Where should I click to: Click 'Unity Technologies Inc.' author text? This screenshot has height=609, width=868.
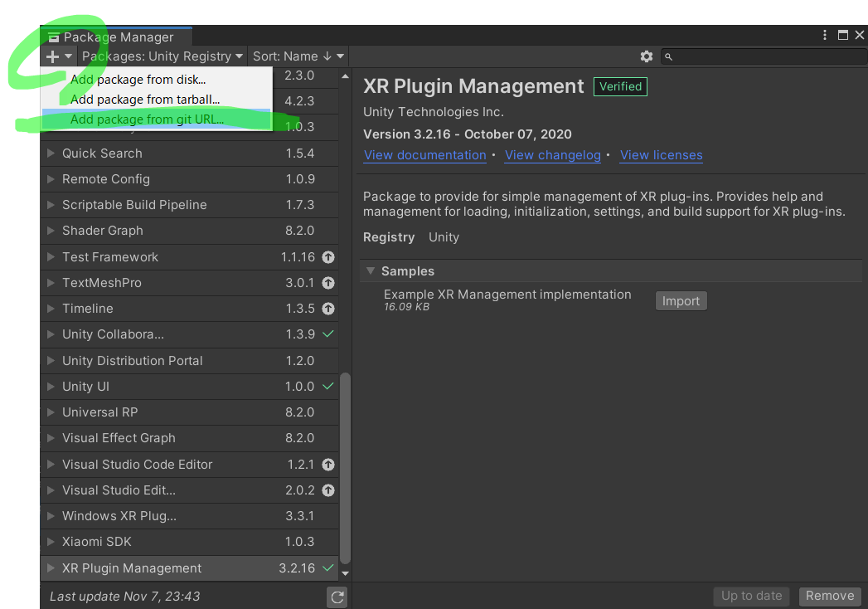tap(434, 112)
